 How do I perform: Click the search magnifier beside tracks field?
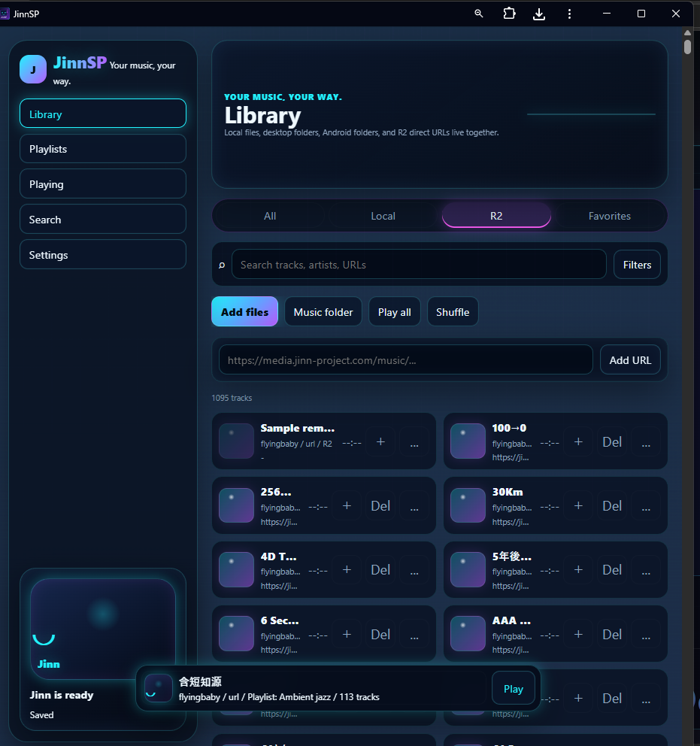tap(222, 265)
